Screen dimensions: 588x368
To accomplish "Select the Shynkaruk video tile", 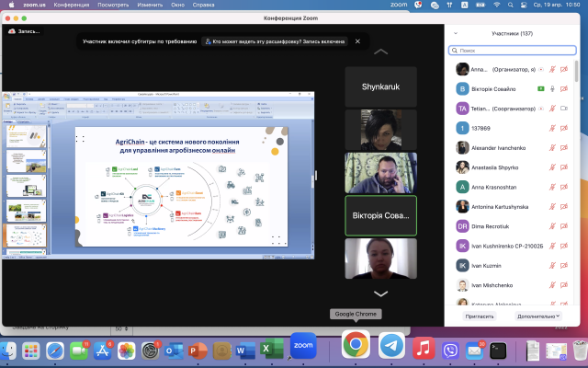I will coord(380,86).
